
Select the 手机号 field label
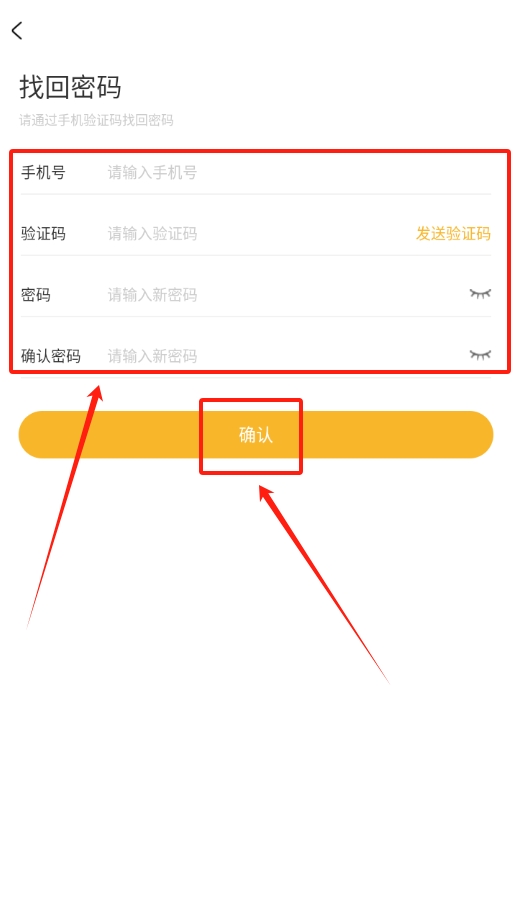(43, 172)
